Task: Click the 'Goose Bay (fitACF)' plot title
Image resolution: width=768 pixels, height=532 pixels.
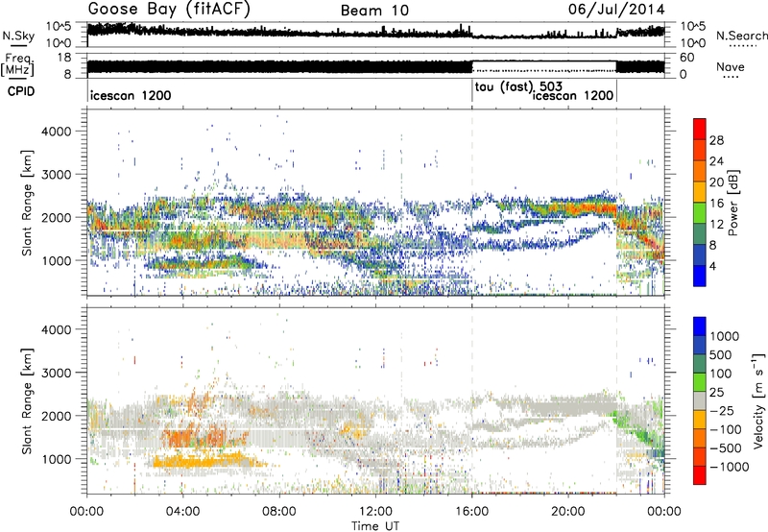Action: pyautogui.click(x=169, y=10)
